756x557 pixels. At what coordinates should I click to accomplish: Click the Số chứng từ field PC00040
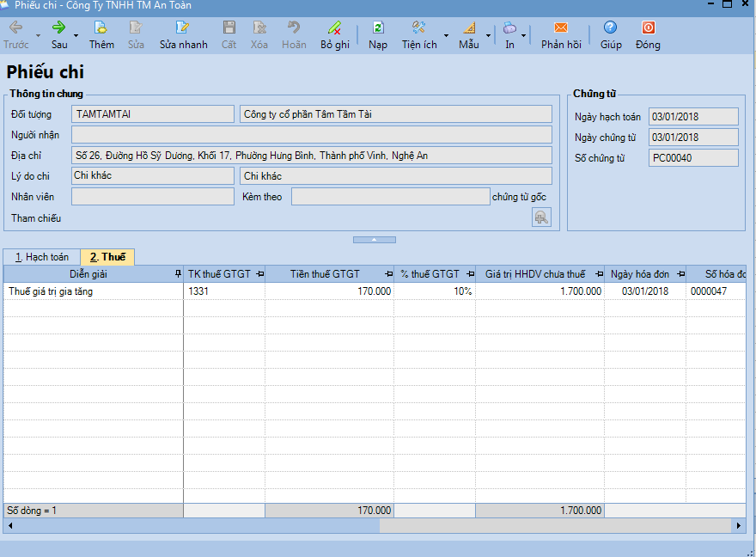click(x=693, y=158)
